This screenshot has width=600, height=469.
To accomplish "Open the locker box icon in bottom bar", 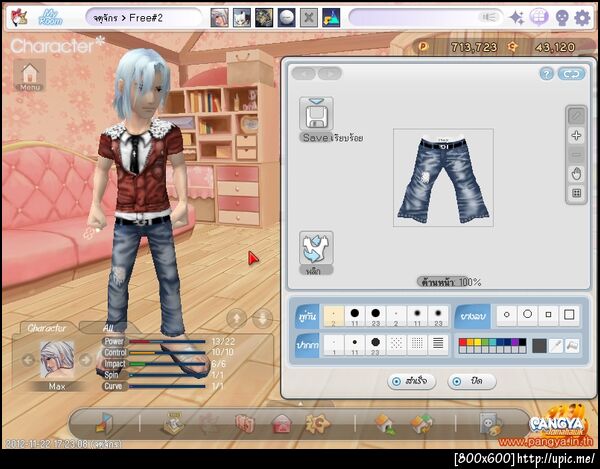I will tap(104, 423).
